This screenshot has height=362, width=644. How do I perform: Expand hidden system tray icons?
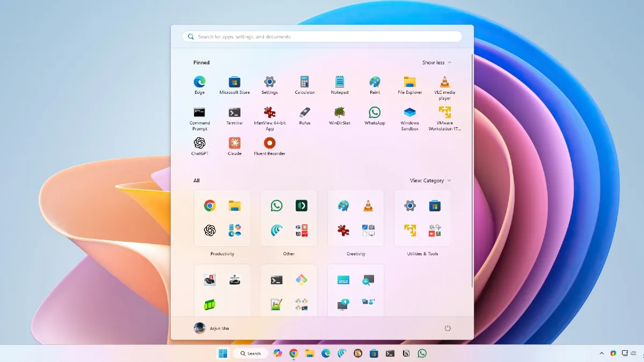tap(602, 353)
